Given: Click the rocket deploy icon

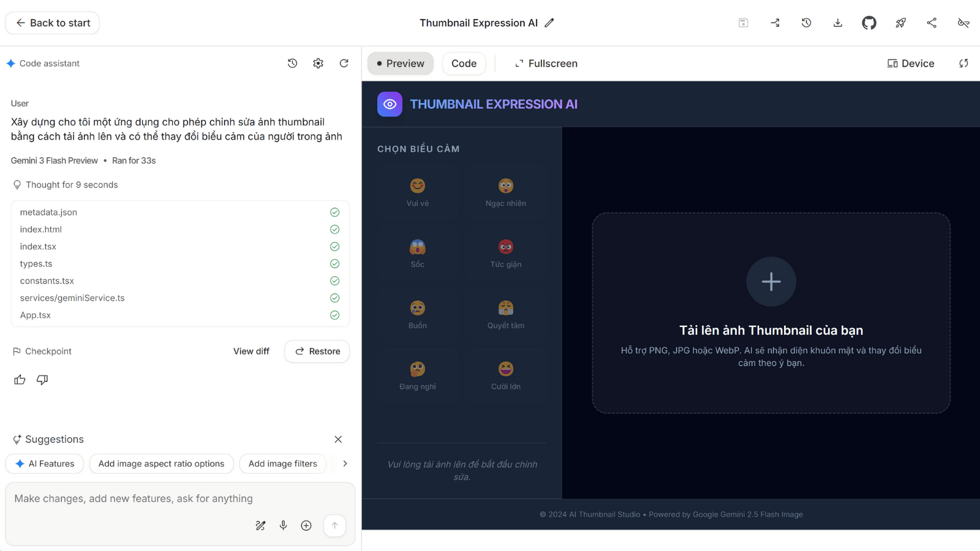Looking at the screenshot, I should tap(900, 23).
